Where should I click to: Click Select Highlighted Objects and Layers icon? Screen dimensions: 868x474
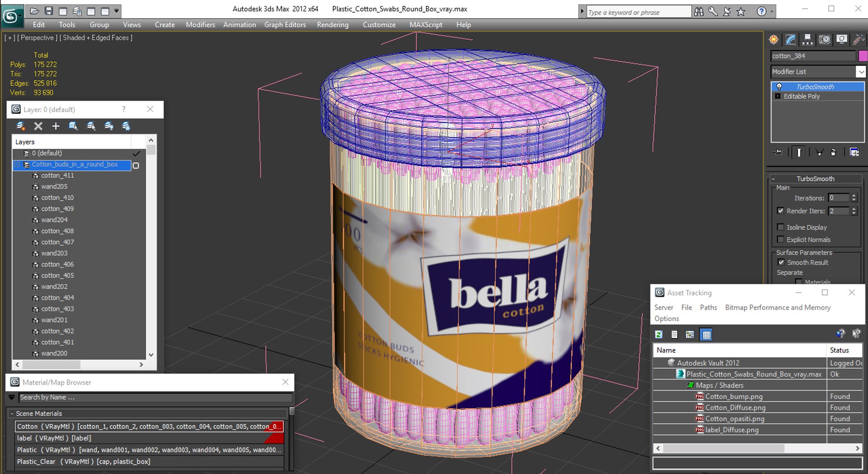pos(73,126)
